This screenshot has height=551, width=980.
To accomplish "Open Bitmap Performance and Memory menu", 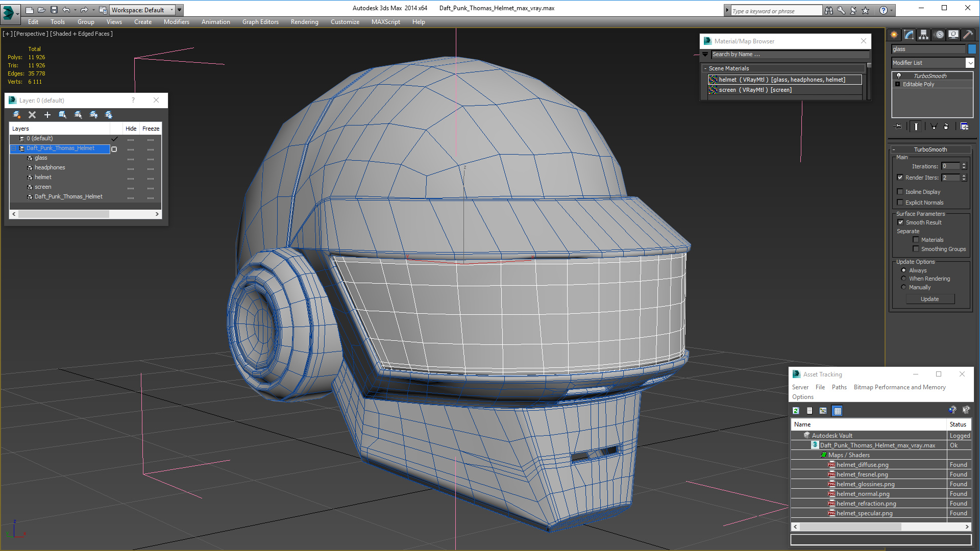I will (x=900, y=387).
